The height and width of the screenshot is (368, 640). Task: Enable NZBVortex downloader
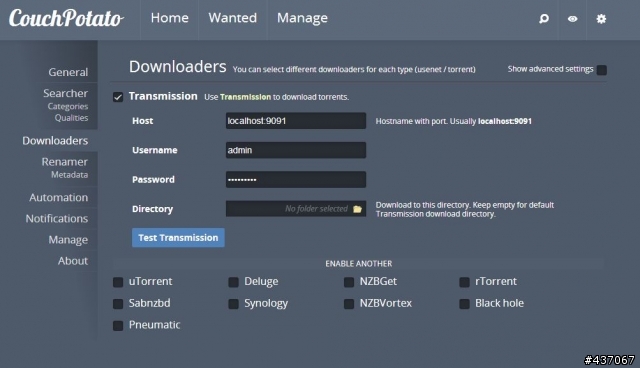[x=349, y=304]
